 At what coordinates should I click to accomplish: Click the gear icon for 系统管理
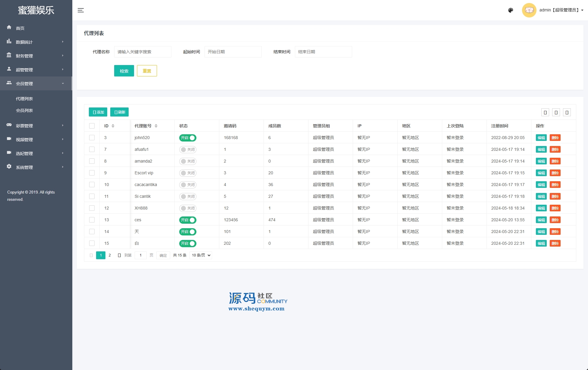click(x=9, y=166)
